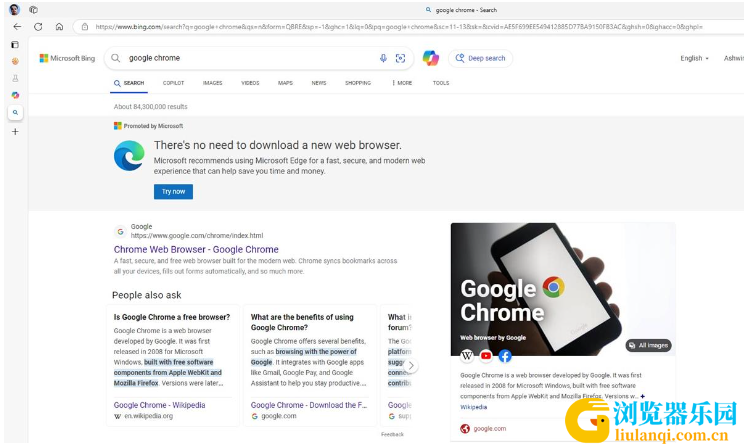Click the Microsoft Edge logo in promo
Viewport: 751px width, 445px height.
click(129, 156)
